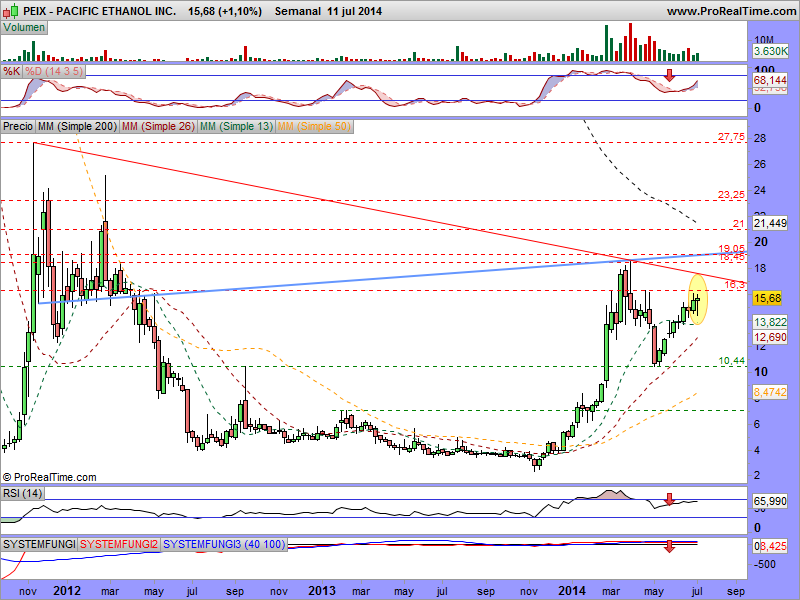Viewport: 800px width, 600px height.
Task: Click the 8,425 SYSTEMFUNGI value tag
Action: click(773, 546)
